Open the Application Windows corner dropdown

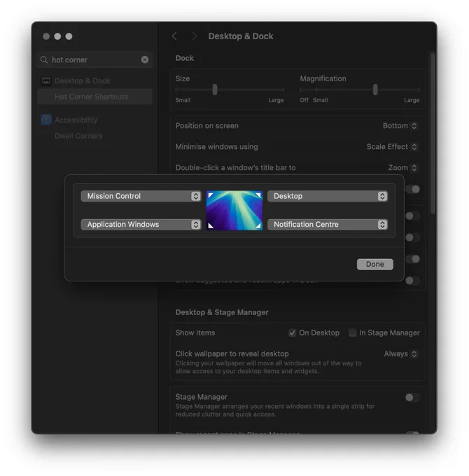click(141, 225)
